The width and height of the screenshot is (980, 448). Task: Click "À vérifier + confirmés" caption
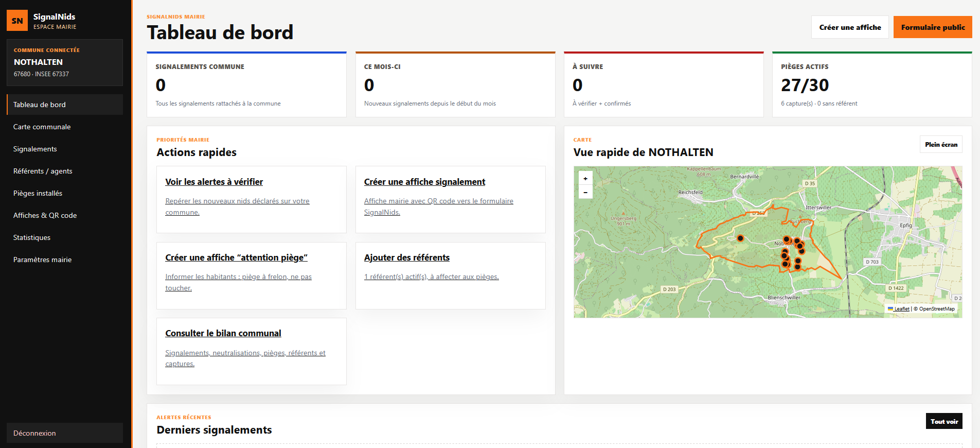point(601,104)
